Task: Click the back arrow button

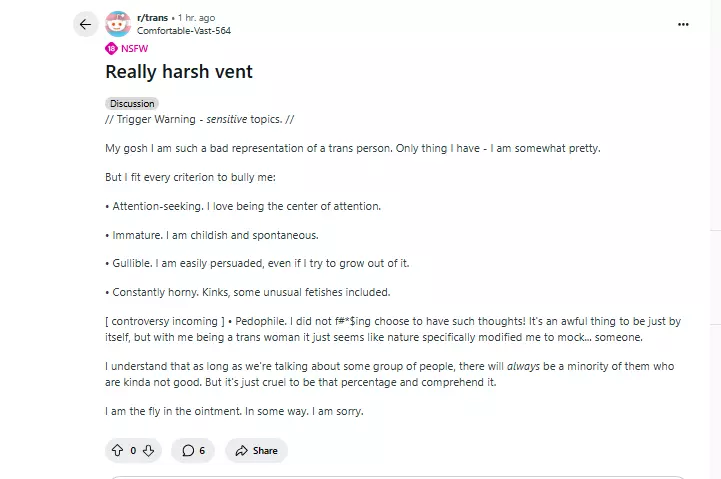Action: tap(85, 24)
